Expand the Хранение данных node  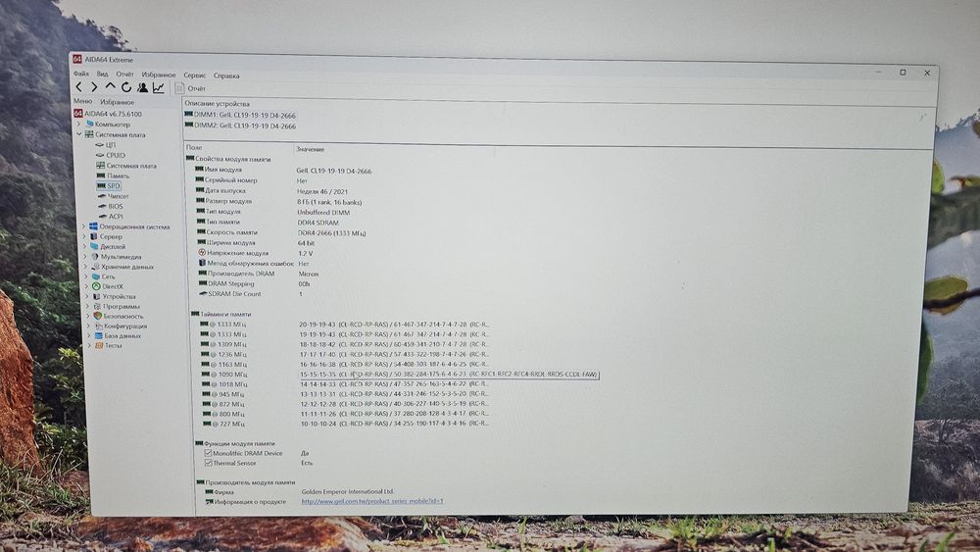[85, 267]
